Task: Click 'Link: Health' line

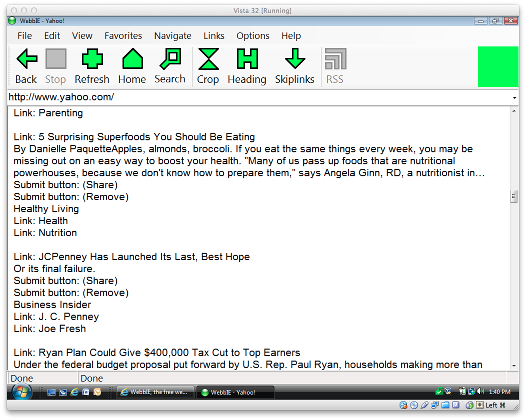Action: coord(40,221)
